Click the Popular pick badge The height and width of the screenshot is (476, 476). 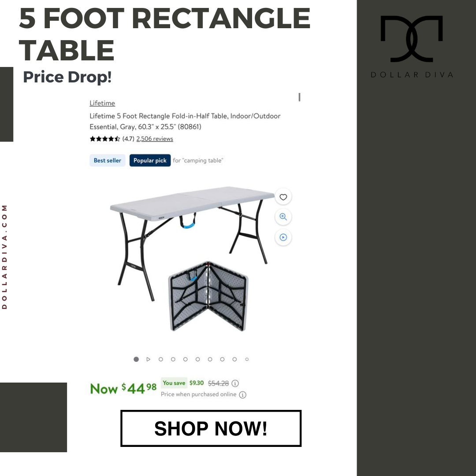pyautogui.click(x=150, y=160)
